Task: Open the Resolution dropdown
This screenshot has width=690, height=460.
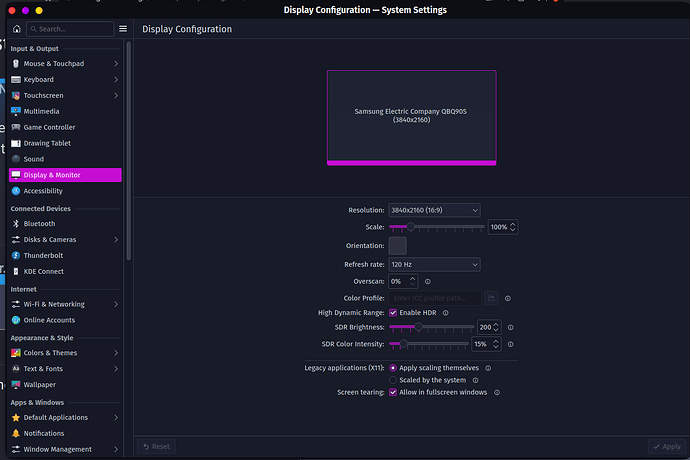Action: 434,210
